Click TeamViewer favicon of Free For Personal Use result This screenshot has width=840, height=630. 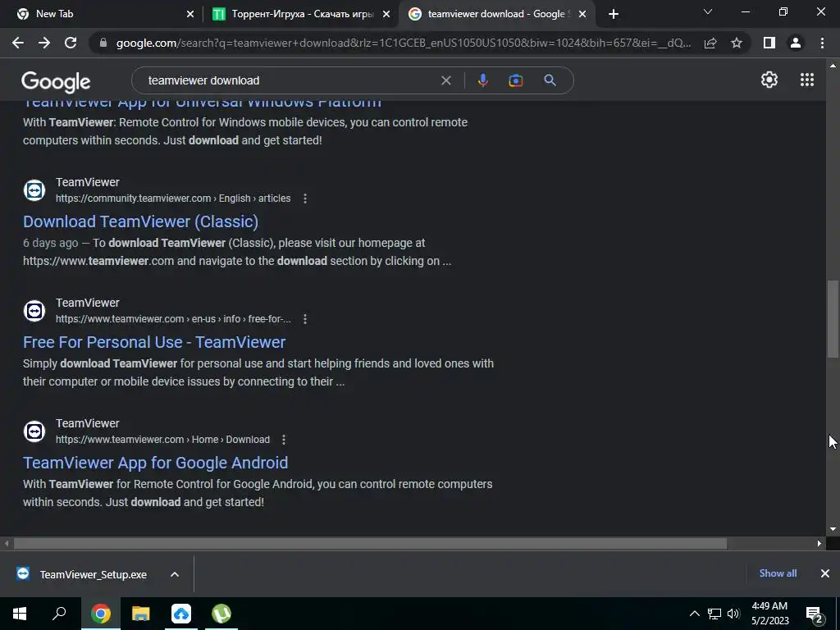pos(34,311)
